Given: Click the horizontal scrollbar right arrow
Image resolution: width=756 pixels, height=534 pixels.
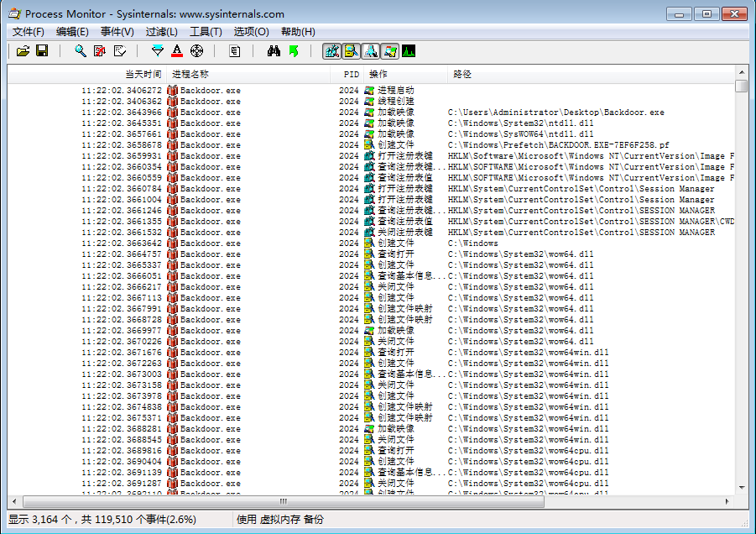Looking at the screenshot, I should [x=727, y=501].
